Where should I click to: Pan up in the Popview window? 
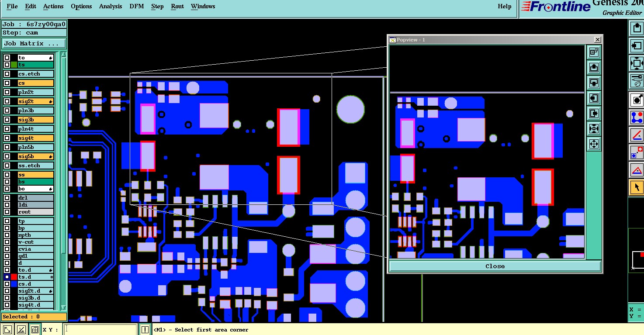(x=594, y=68)
